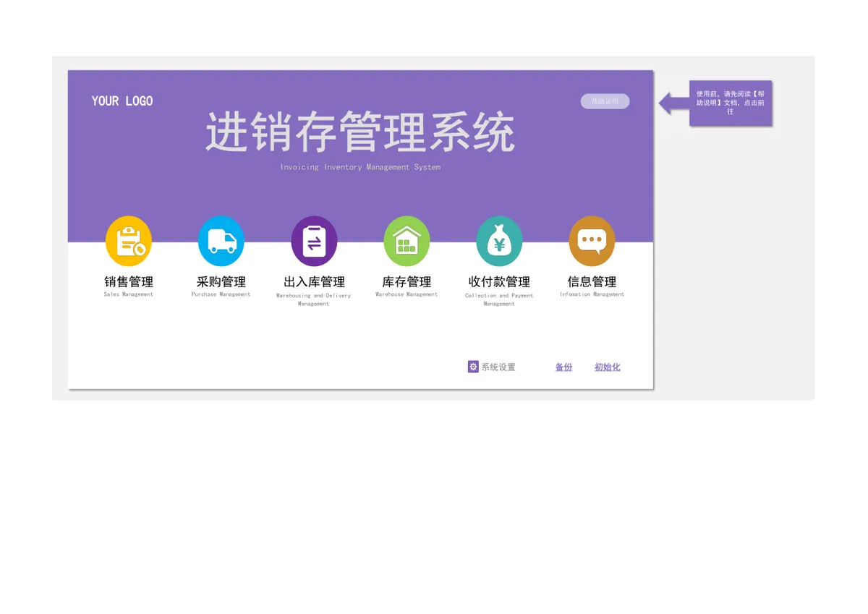The width and height of the screenshot is (868, 614).
Task: Open the orange chat bubble information icon
Action: (592, 242)
